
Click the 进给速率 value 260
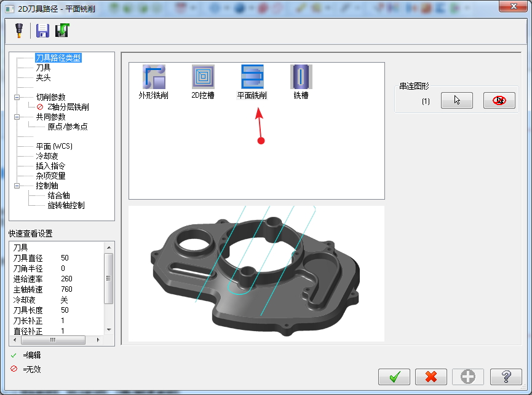point(66,279)
